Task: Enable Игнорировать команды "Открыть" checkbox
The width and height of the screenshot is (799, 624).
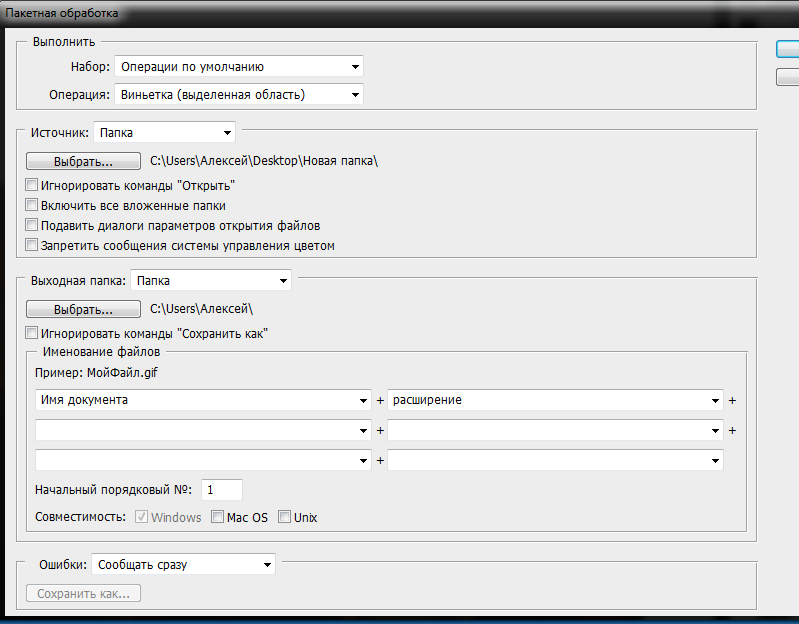Action: click(x=32, y=186)
